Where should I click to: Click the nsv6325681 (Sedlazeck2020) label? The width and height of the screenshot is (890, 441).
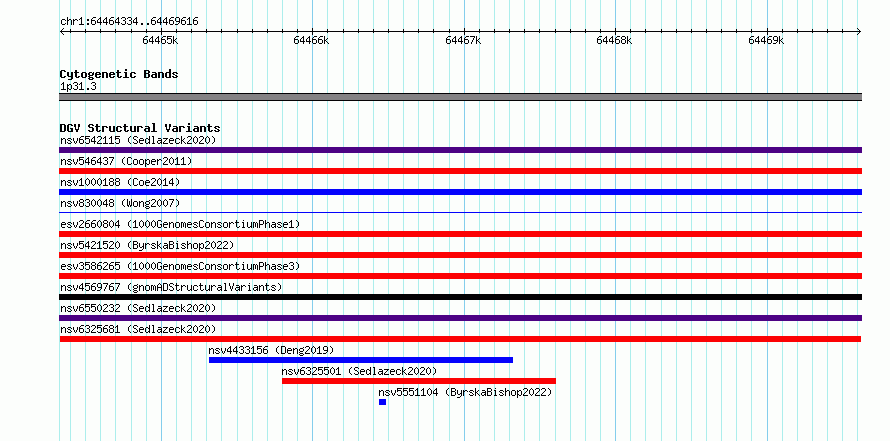(138, 329)
